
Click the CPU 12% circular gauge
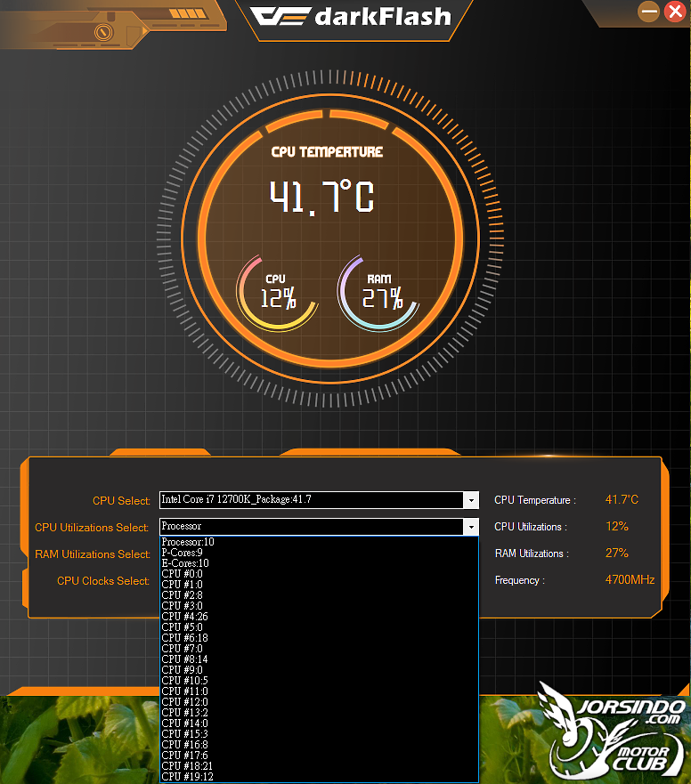point(277,294)
